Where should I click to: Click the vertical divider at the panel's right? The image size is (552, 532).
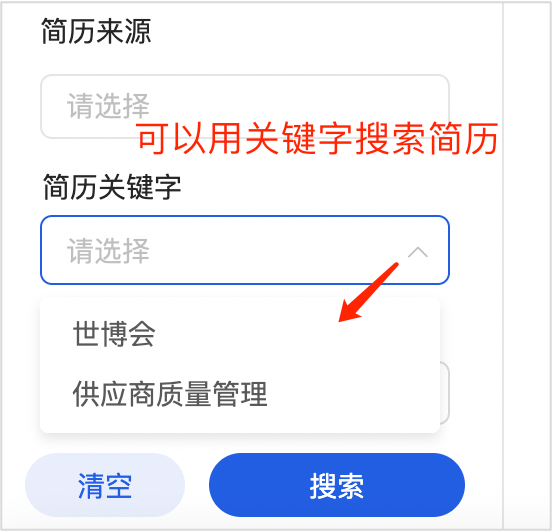(503, 266)
